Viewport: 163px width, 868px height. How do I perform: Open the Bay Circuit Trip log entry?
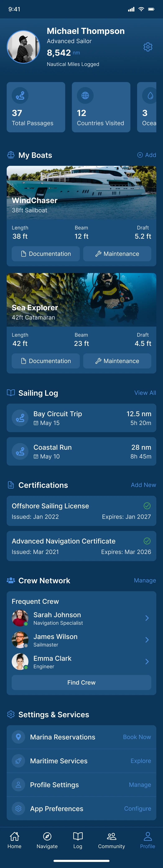pos(81,418)
